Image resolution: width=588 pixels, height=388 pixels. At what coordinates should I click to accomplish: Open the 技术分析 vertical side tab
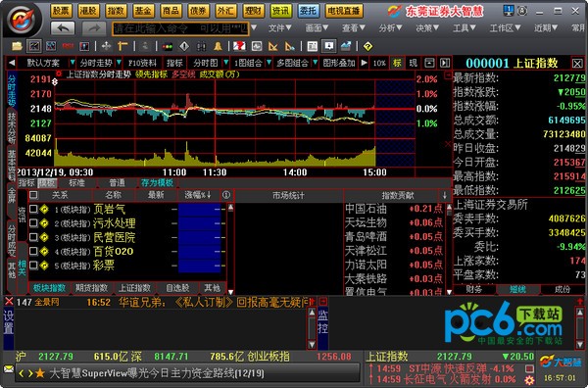point(12,127)
